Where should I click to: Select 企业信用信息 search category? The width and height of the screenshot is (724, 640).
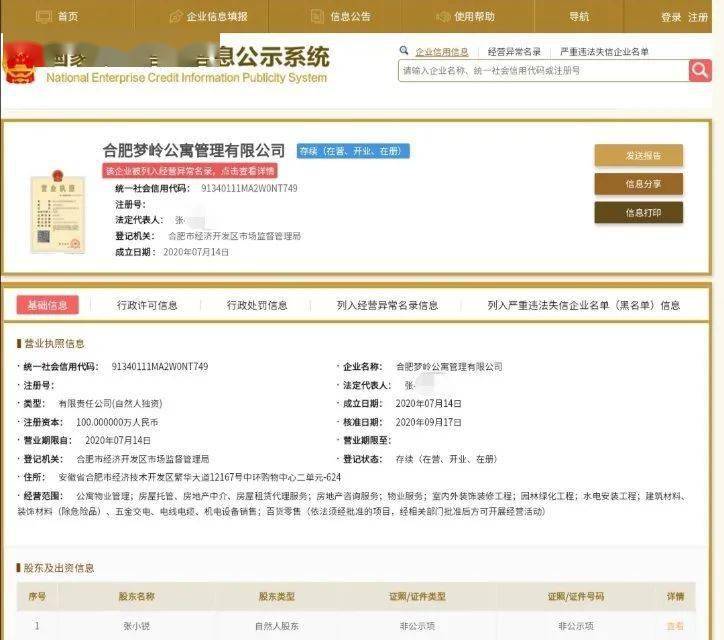point(442,52)
